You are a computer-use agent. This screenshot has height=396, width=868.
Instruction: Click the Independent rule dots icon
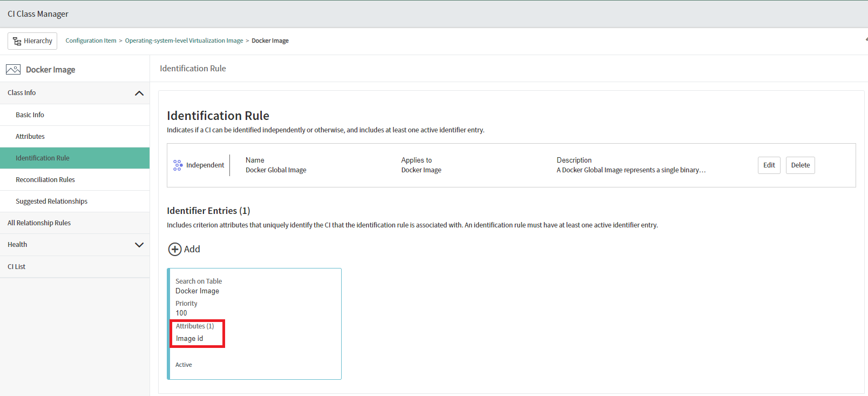point(178,165)
